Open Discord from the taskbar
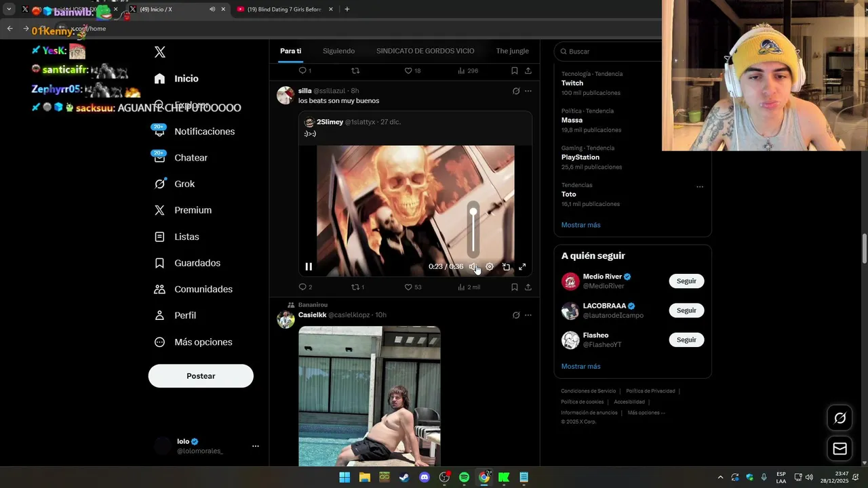This screenshot has height=488, width=868. point(425,477)
